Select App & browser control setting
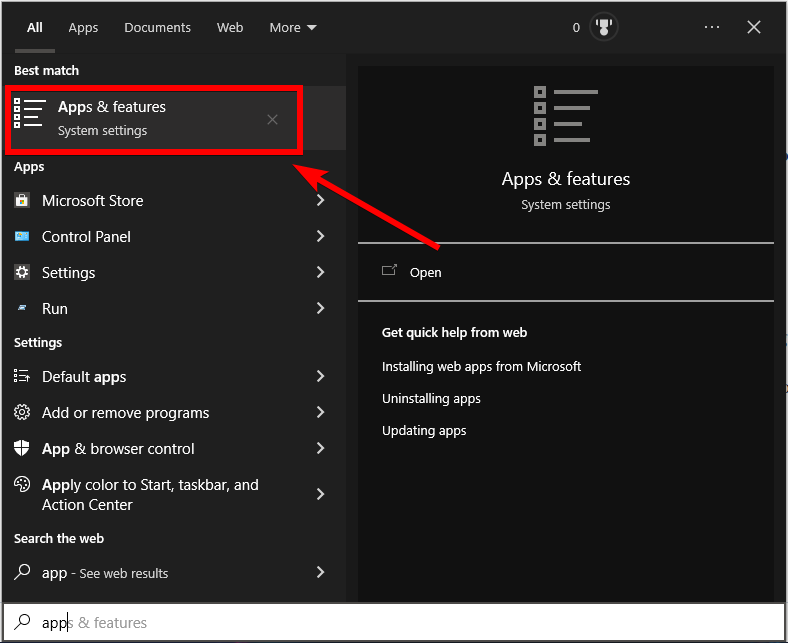This screenshot has height=643, width=788. click(174, 448)
